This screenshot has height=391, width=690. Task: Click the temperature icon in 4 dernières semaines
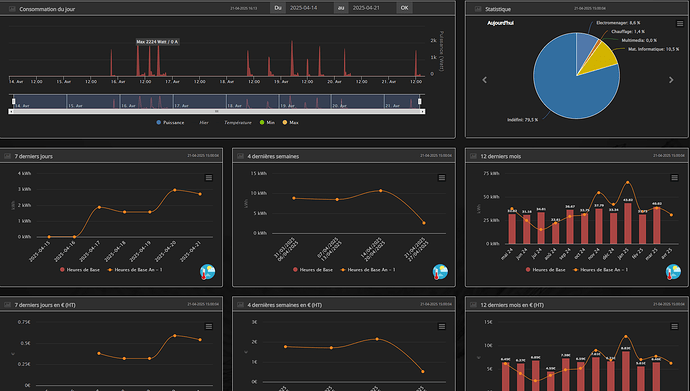440,272
